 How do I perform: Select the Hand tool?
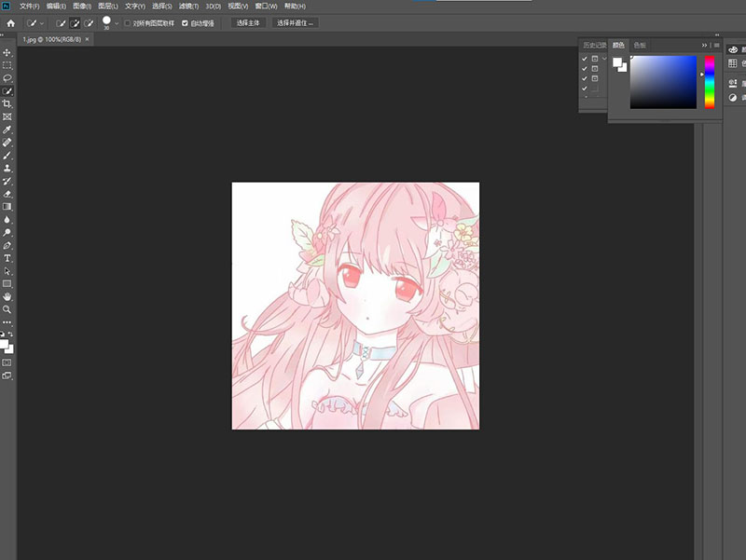tap(7, 295)
